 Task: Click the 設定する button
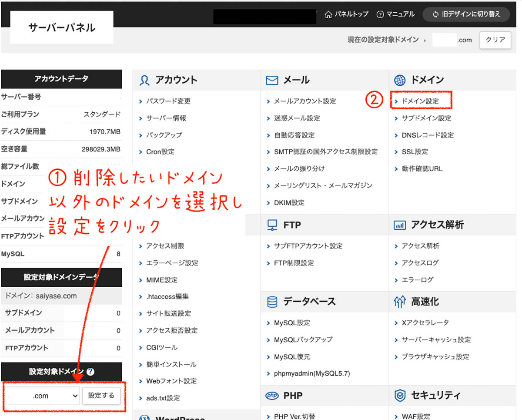coord(101,395)
